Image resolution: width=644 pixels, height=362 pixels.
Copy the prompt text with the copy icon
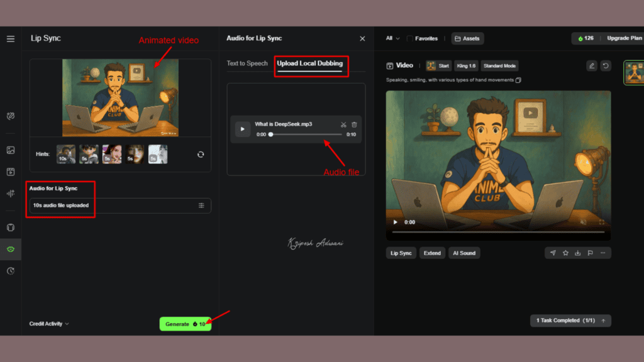tap(518, 80)
